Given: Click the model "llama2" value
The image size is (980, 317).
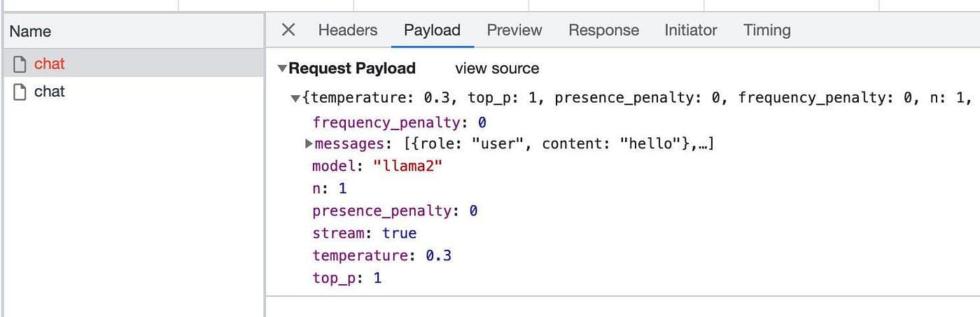Looking at the screenshot, I should [407, 167].
